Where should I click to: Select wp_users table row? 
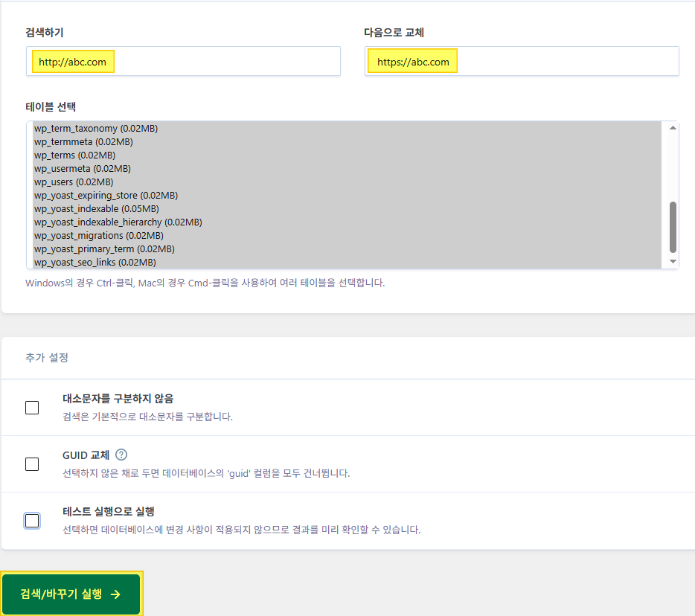[347, 182]
